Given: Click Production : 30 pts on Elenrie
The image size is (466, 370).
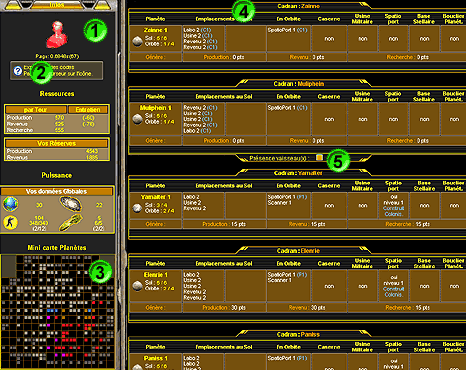Looking at the screenshot, I should (224, 308).
